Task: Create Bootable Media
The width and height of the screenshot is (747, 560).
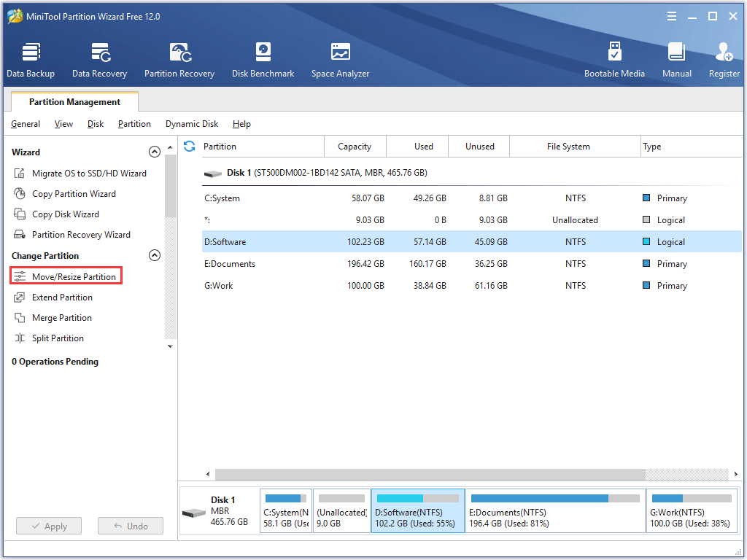Action: point(614,60)
